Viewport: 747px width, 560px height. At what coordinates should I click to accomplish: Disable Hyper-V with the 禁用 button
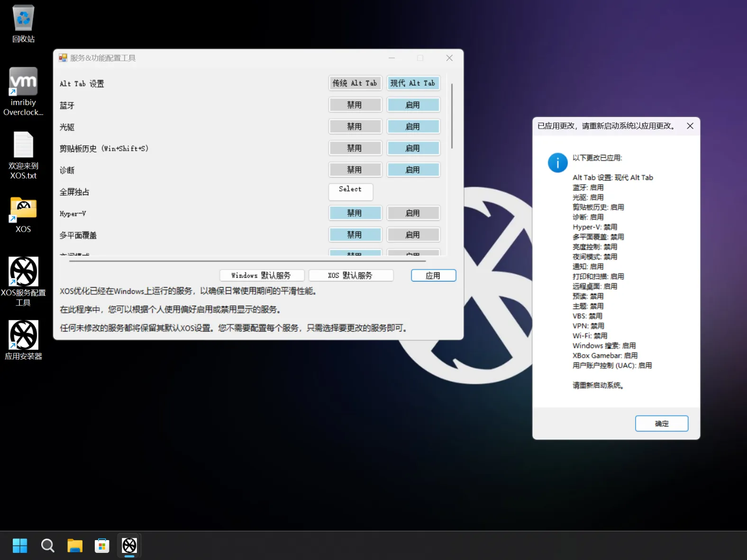355,213
